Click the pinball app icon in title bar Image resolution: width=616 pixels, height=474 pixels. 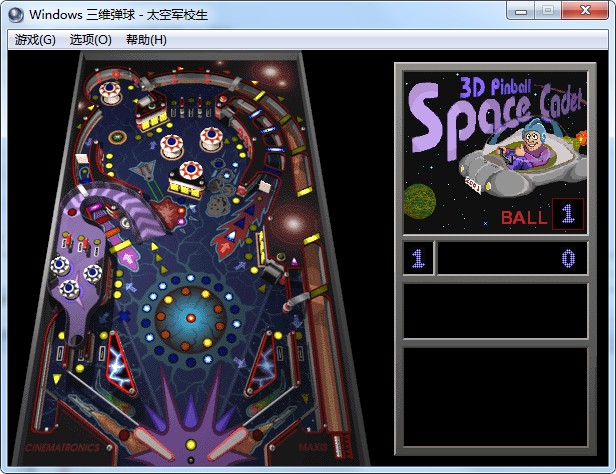tap(16, 15)
